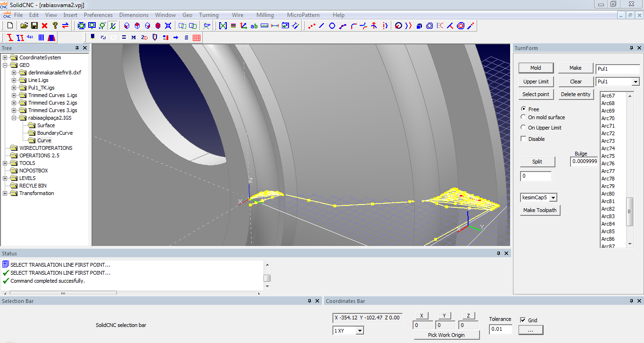Uncheck the Grid checkbox
The height and width of the screenshot is (343, 644).
[523, 320]
